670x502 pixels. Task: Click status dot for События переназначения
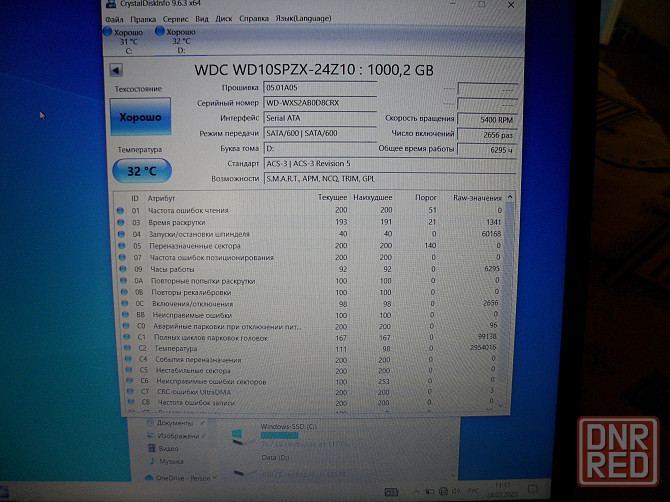point(128,359)
